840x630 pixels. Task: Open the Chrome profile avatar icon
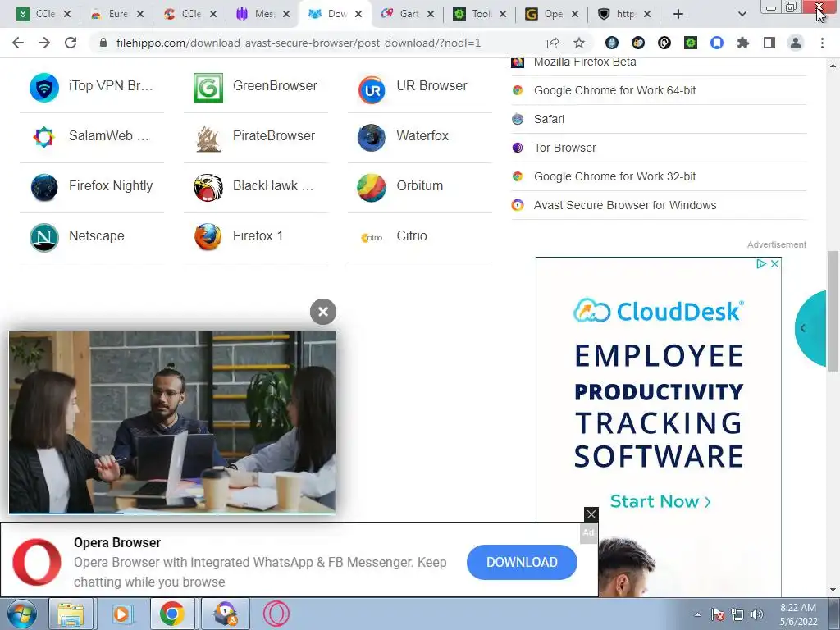[x=796, y=43]
